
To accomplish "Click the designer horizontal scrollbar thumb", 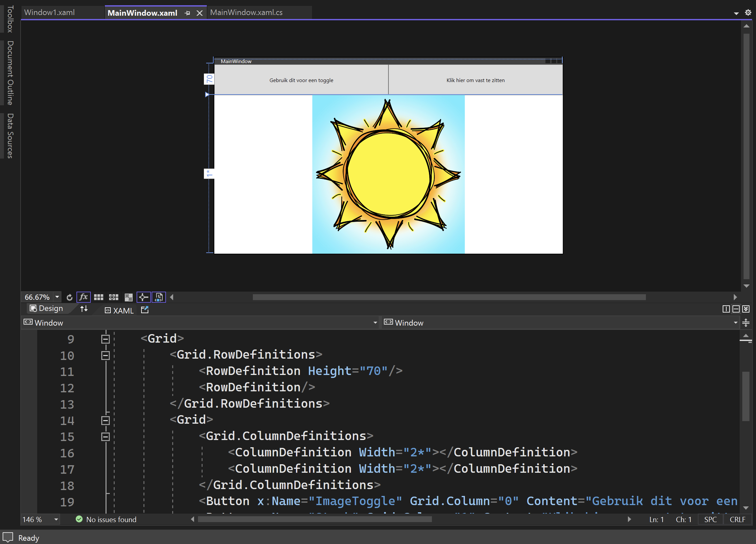I will (449, 297).
